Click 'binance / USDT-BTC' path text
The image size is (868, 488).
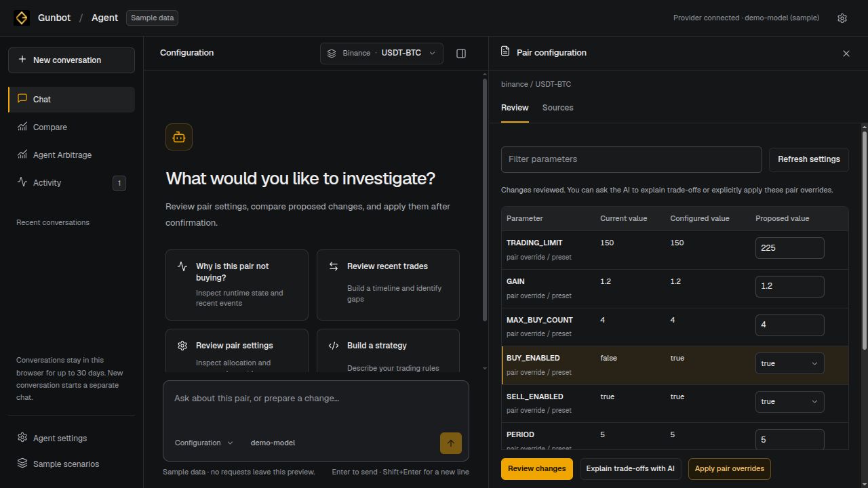[536, 85]
